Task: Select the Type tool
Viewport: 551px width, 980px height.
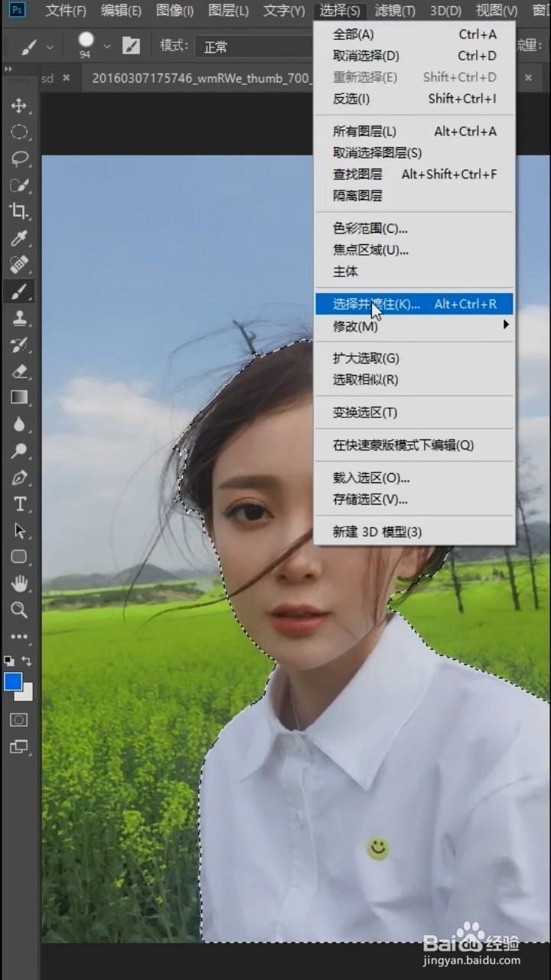Action: click(x=19, y=504)
